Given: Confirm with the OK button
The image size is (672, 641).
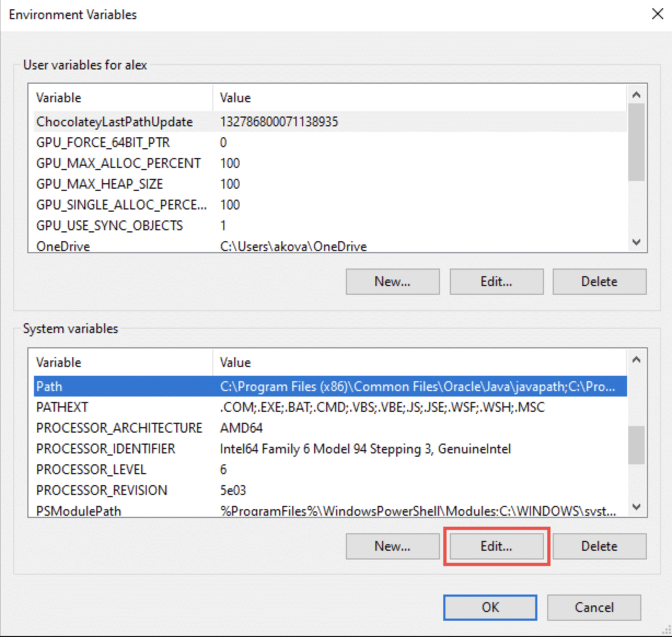Looking at the screenshot, I should point(490,608).
